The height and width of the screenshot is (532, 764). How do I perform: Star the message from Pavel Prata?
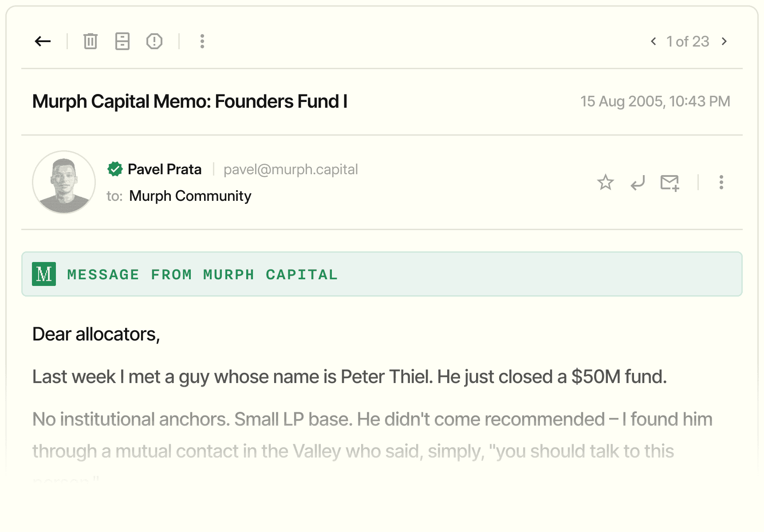605,182
